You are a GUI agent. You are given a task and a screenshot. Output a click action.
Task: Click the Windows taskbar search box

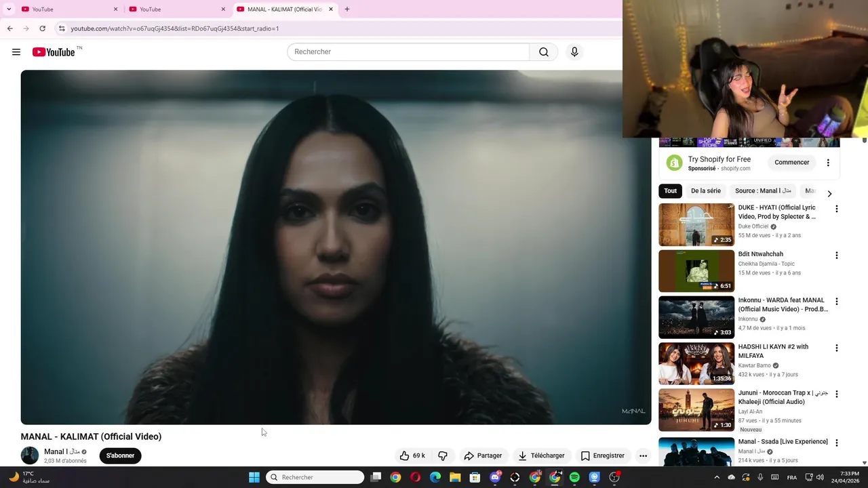point(315,477)
